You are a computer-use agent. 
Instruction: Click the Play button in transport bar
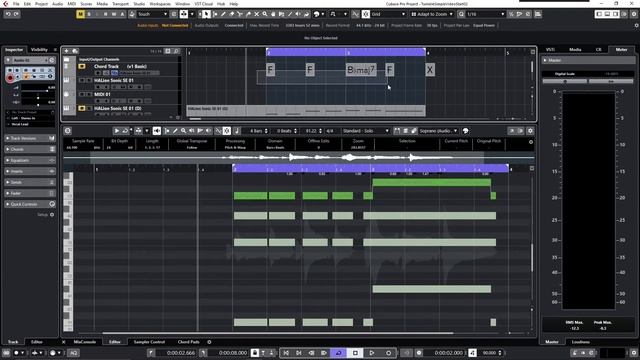coord(372,353)
